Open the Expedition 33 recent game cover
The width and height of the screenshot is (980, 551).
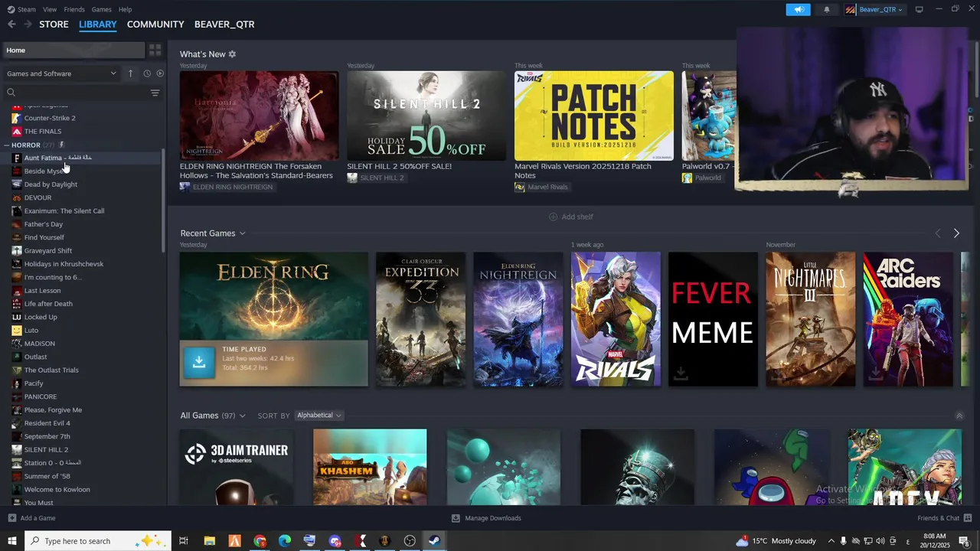coord(420,319)
